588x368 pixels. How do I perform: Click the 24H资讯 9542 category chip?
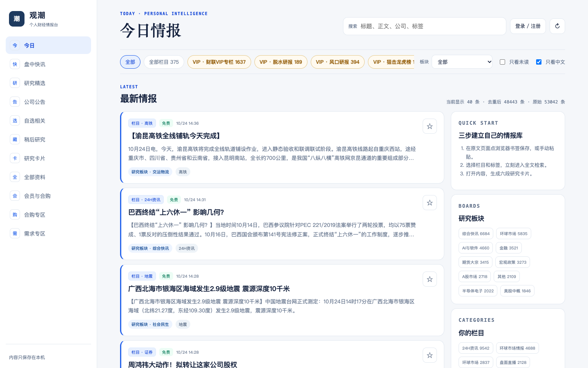click(476, 348)
